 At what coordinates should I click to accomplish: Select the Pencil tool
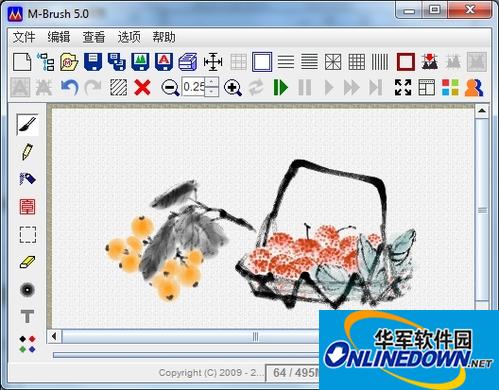click(x=27, y=152)
